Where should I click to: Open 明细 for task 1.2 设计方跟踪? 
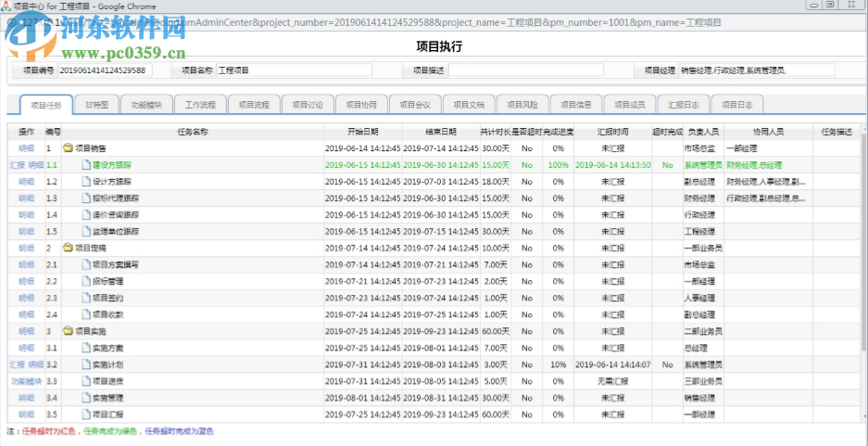tap(26, 182)
